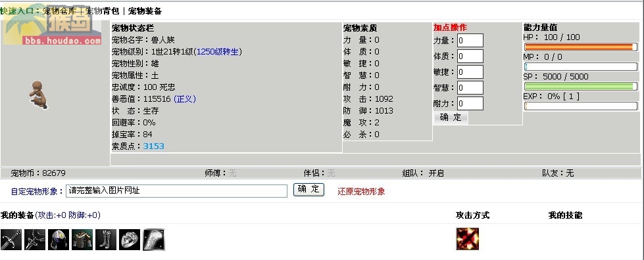Click the 正义 alignment link
Viewport: 644px width, 260px height.
click(x=185, y=99)
